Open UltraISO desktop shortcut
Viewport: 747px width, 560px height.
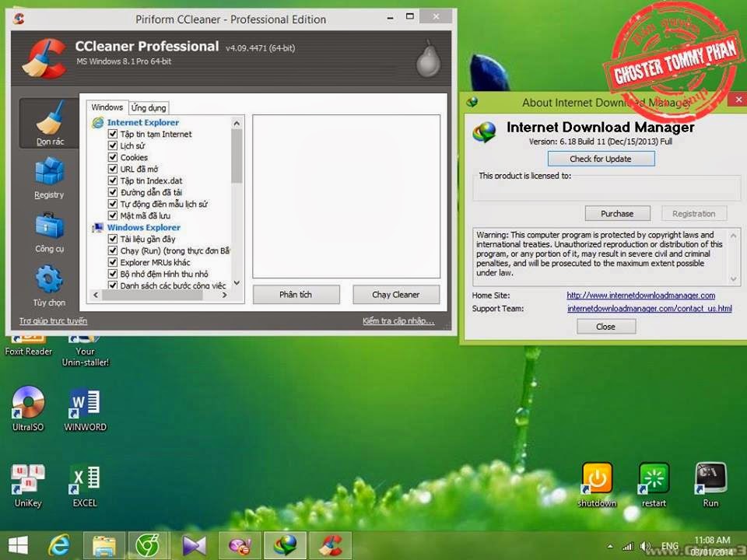[28, 408]
